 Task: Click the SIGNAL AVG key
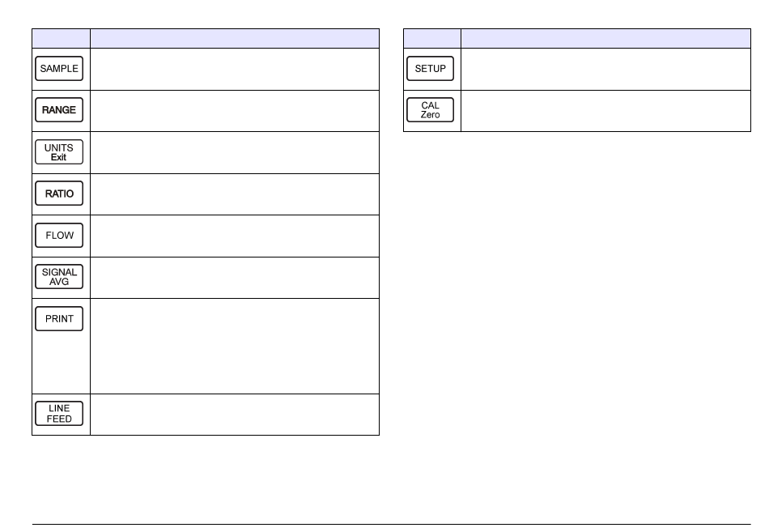coord(59,277)
